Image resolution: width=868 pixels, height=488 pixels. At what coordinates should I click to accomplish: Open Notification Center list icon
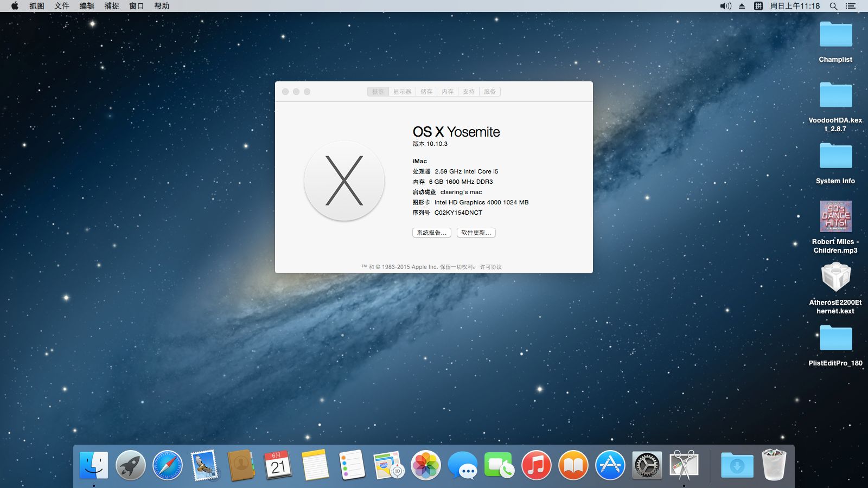point(851,6)
